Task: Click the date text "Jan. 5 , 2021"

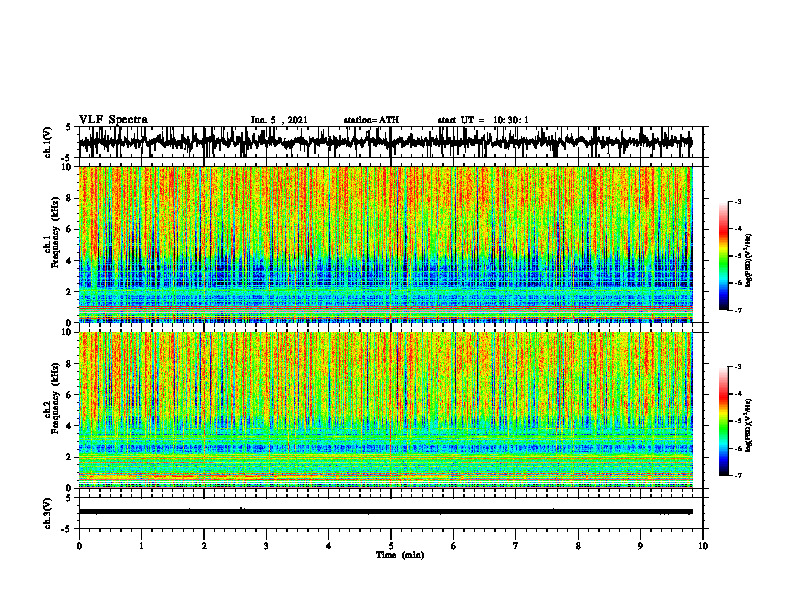Action: (x=279, y=120)
